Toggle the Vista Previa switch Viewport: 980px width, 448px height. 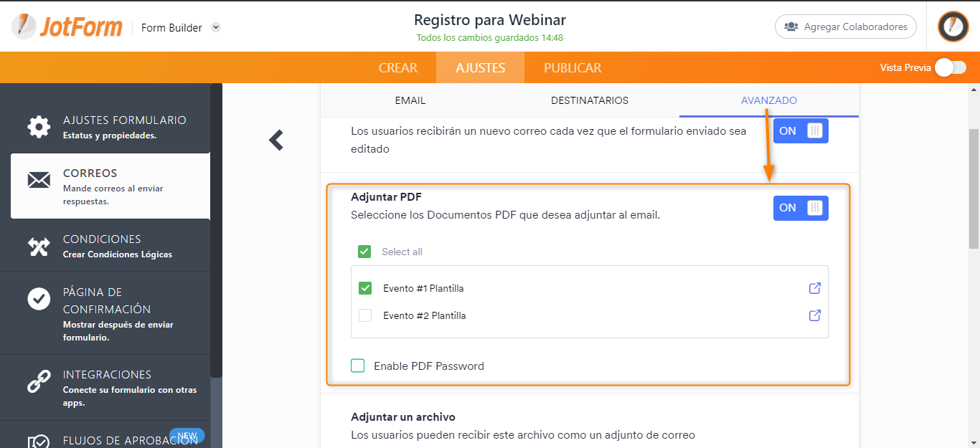(x=951, y=67)
